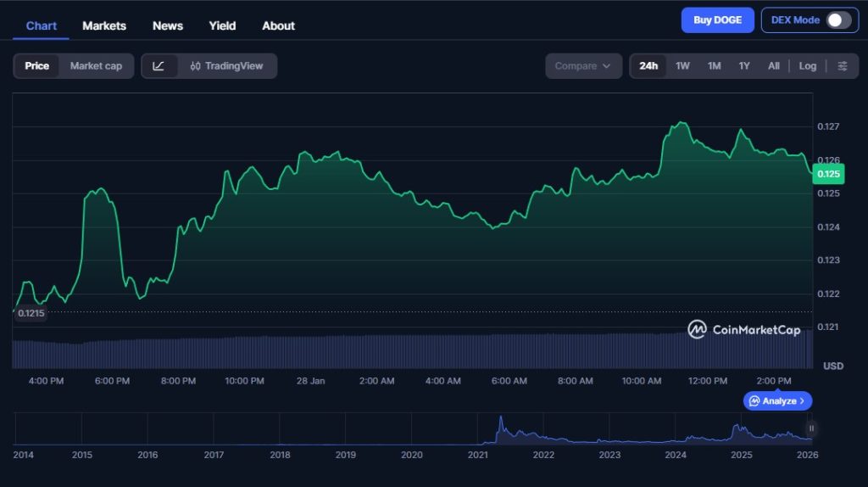Open the Markets tab
The image size is (868, 487).
[x=104, y=25]
